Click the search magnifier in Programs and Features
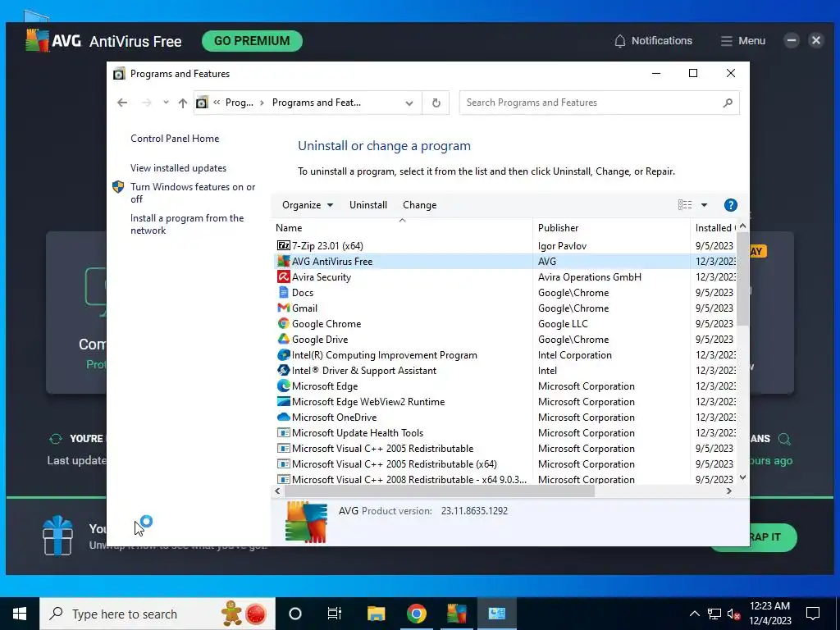 pos(727,103)
